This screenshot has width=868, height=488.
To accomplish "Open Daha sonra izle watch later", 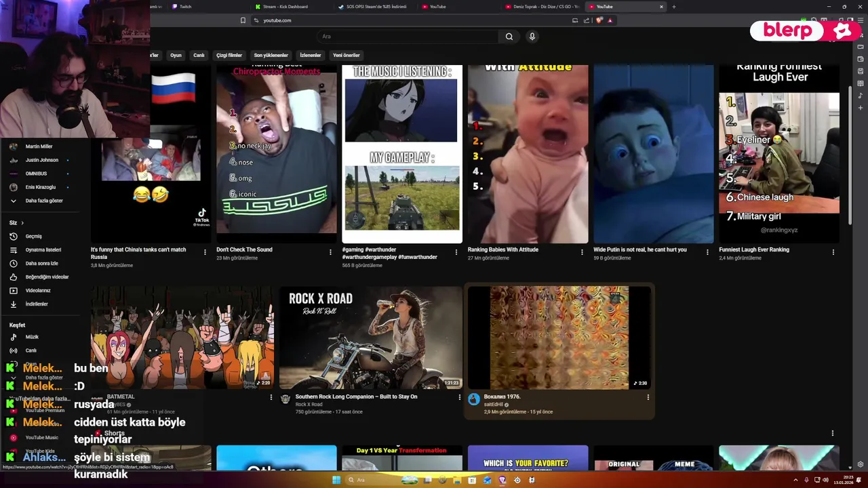I will [x=41, y=264].
